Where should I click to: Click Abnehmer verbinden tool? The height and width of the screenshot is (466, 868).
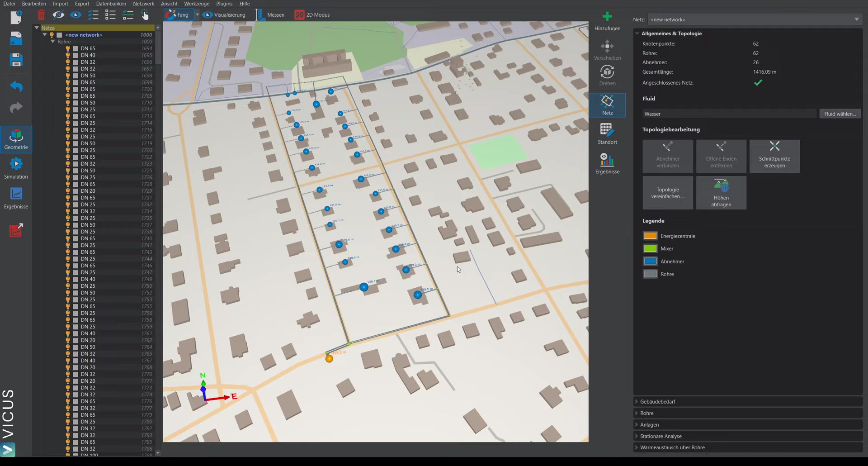(668, 156)
